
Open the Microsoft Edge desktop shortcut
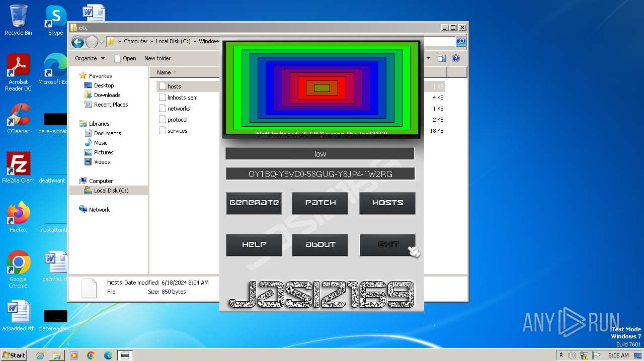(x=53, y=69)
